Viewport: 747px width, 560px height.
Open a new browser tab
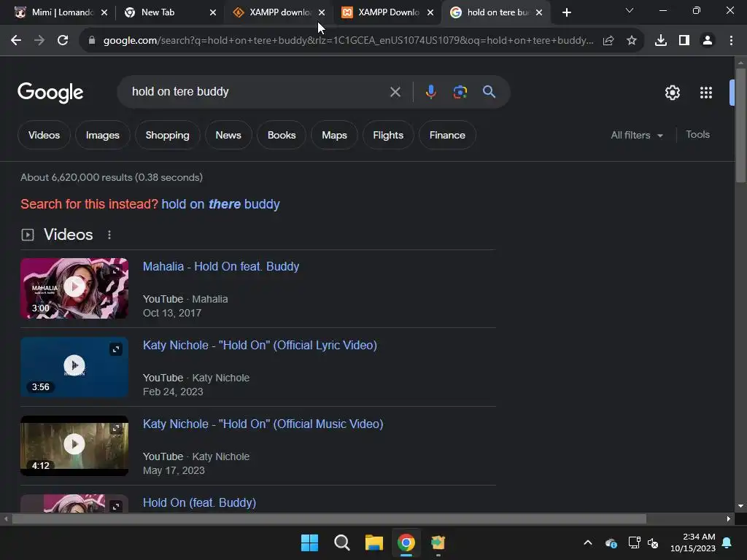tap(566, 12)
